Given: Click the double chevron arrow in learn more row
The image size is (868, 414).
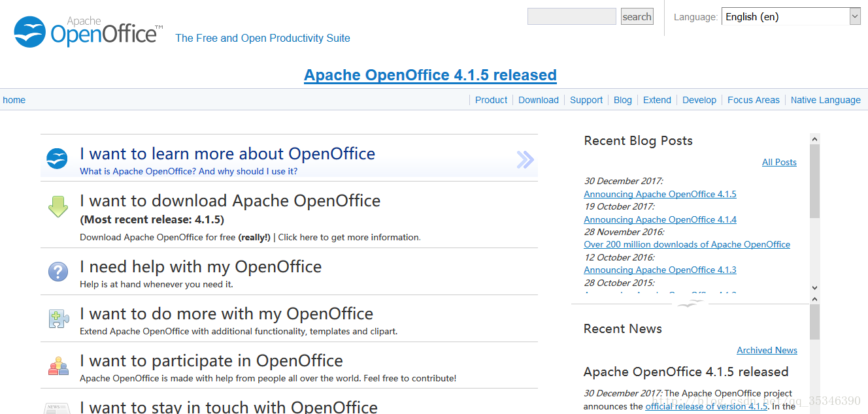Looking at the screenshot, I should pyautogui.click(x=525, y=159).
